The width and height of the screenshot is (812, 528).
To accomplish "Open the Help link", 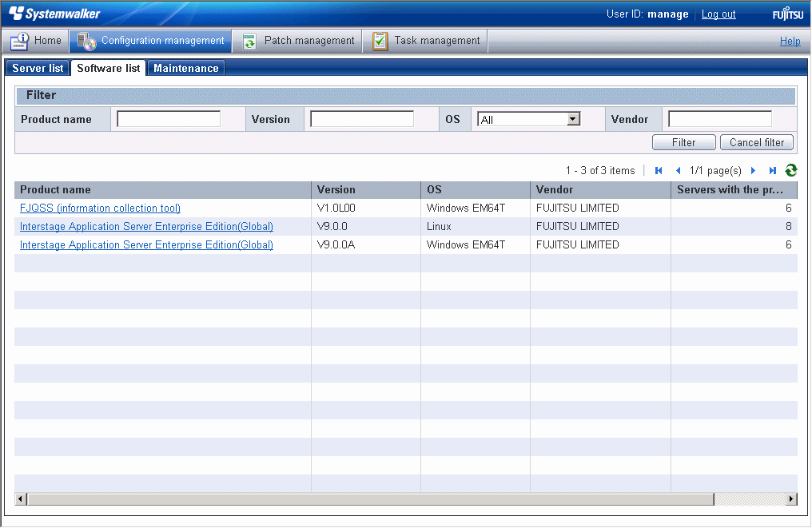I will [790, 41].
